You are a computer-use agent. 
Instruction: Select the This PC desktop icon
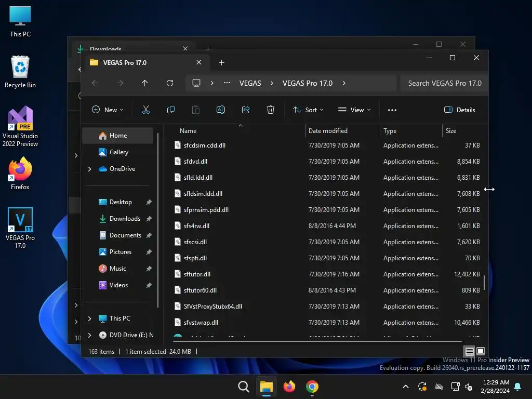point(20,21)
